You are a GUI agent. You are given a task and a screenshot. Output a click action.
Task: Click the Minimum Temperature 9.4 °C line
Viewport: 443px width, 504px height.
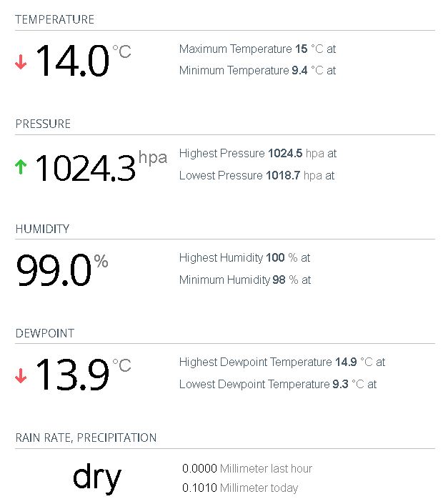click(x=257, y=70)
